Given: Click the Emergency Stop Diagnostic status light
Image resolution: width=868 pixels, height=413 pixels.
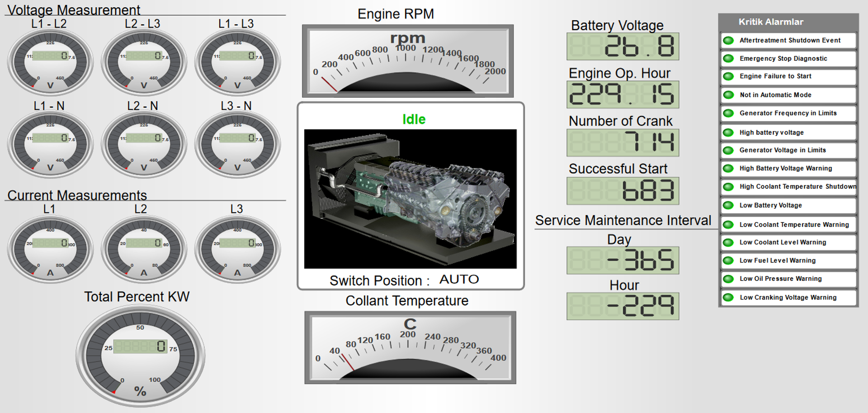Looking at the screenshot, I should 728,58.
